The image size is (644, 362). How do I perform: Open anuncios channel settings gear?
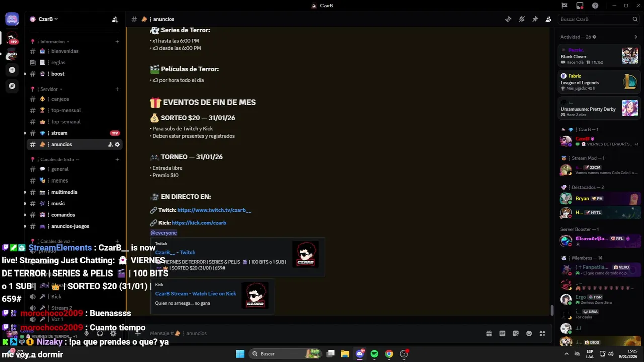[117, 144]
